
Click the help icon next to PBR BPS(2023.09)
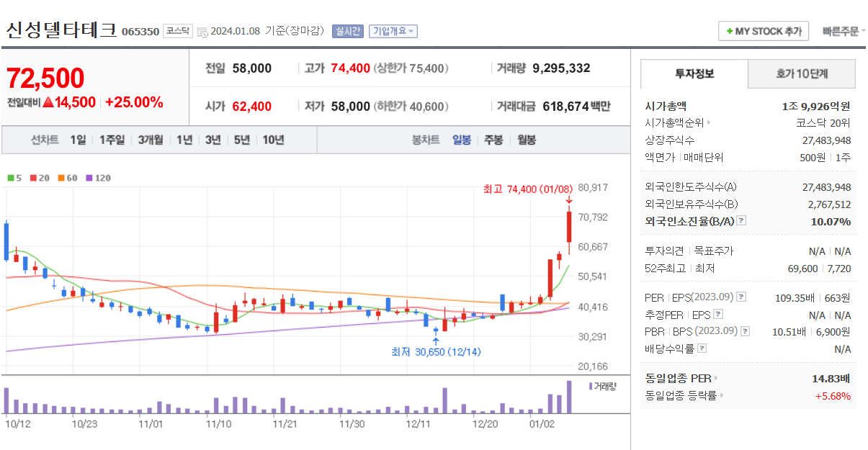tap(745, 331)
